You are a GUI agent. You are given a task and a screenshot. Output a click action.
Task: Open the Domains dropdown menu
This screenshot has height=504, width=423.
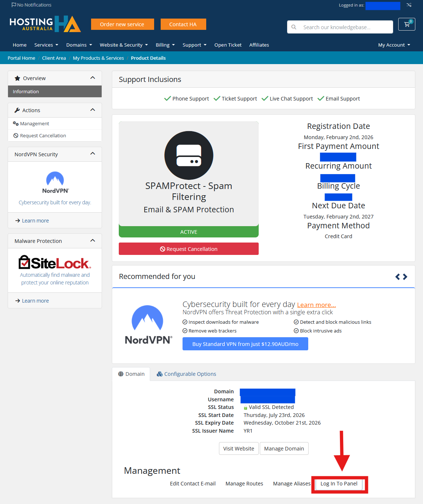point(79,45)
